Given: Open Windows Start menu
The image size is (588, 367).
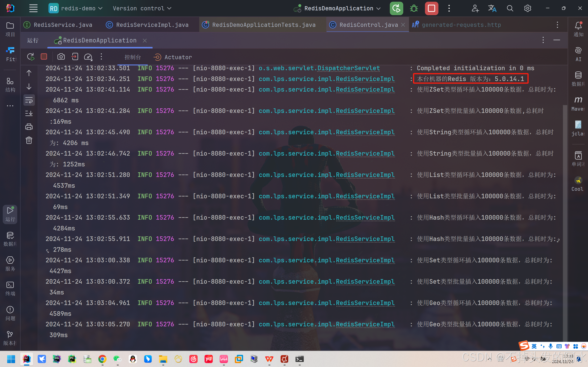Looking at the screenshot, I should point(11,359).
